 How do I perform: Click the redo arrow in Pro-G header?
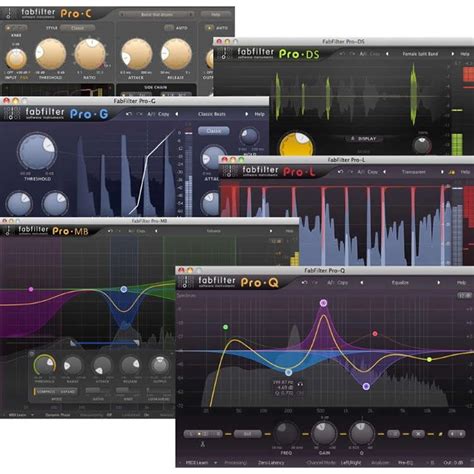[x=140, y=114]
